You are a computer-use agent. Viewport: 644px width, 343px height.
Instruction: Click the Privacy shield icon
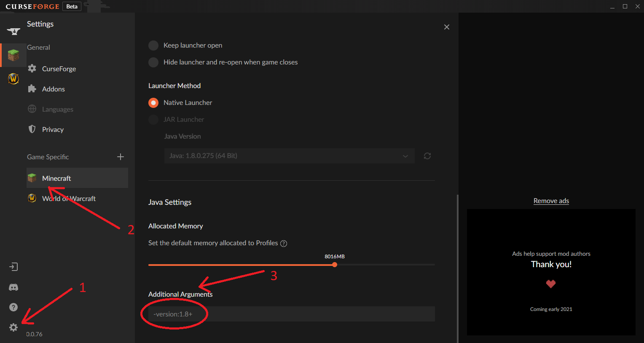pyautogui.click(x=32, y=129)
